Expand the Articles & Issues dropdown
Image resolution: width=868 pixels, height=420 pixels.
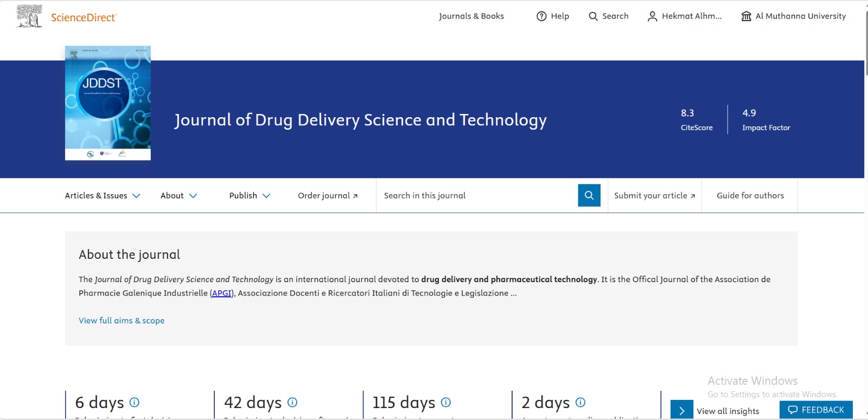click(x=103, y=195)
